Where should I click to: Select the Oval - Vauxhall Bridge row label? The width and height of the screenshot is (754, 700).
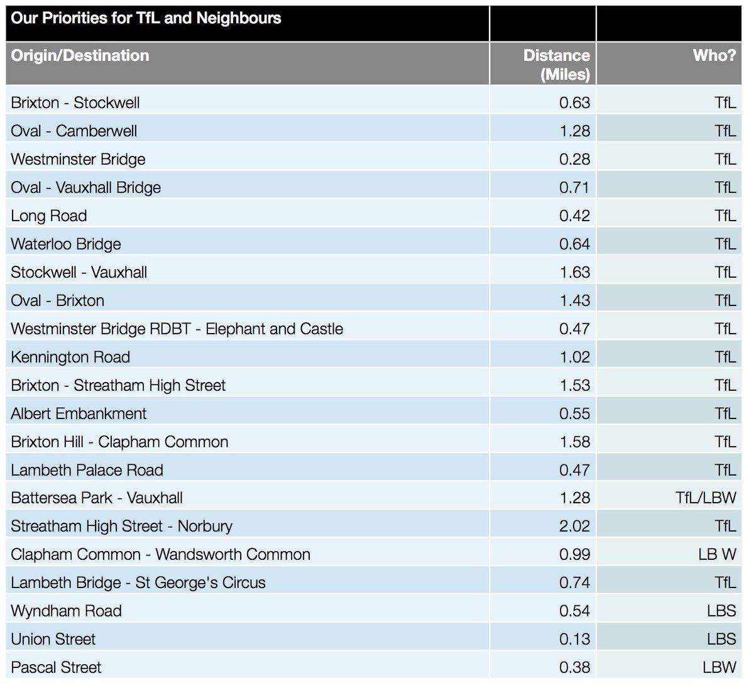coord(86,187)
